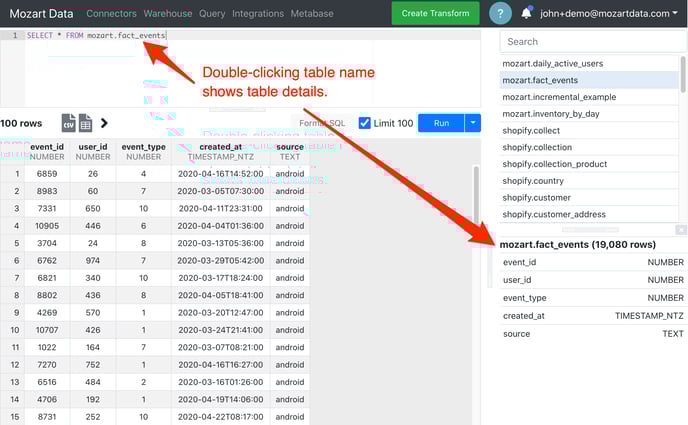Select mozart.incremental_example table
688x425 pixels.
(589, 97)
